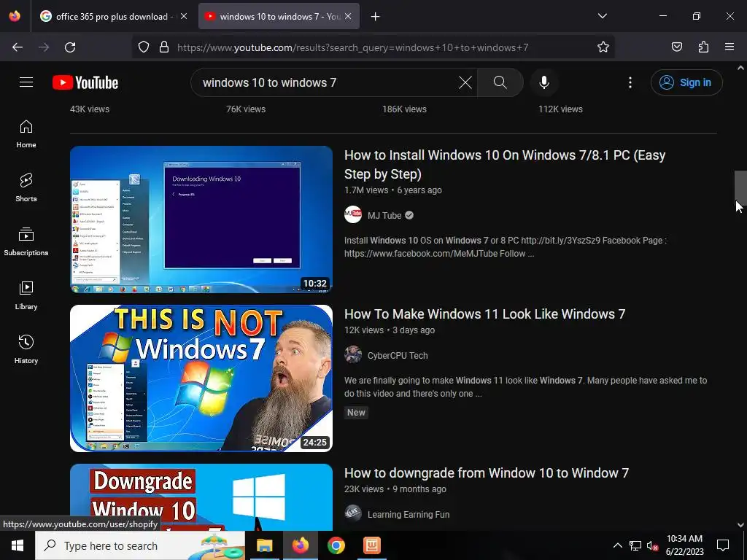The image size is (747, 560).
Task: Open the Firefox extensions puzzle icon
Action: point(704,47)
